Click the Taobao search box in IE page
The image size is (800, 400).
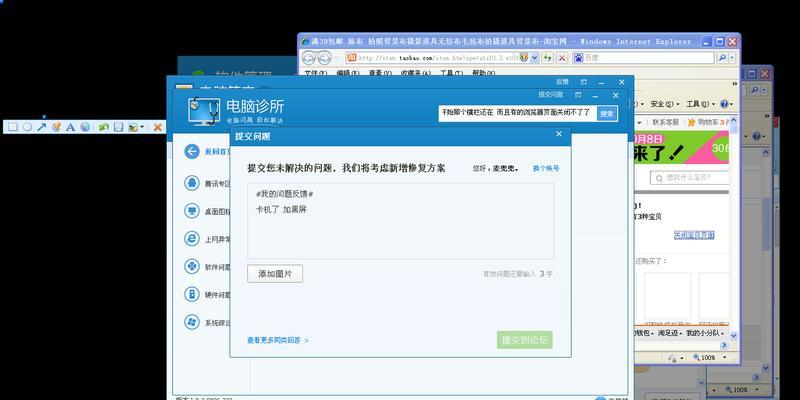pyautogui.click(x=690, y=178)
